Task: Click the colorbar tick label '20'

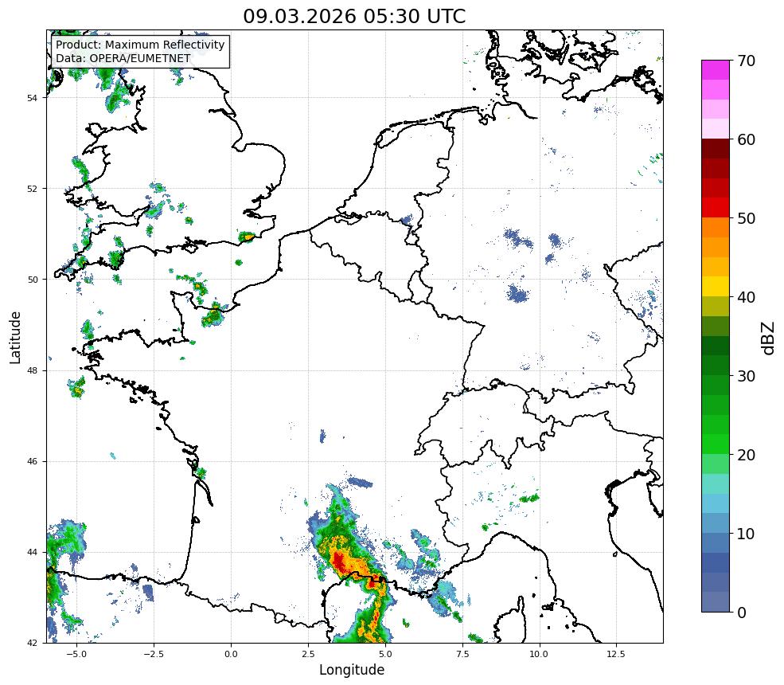Action: click(x=746, y=456)
